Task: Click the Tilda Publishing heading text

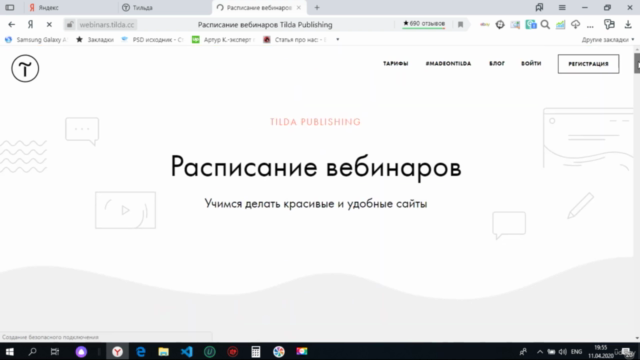Action: click(316, 122)
